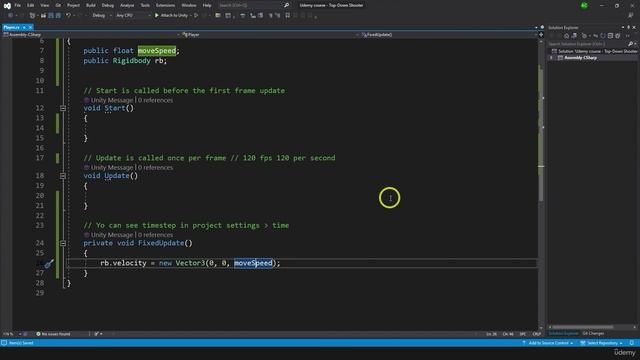Click the Undo toolbar icon
The height and width of the screenshot is (360, 640).
(x=68, y=15)
